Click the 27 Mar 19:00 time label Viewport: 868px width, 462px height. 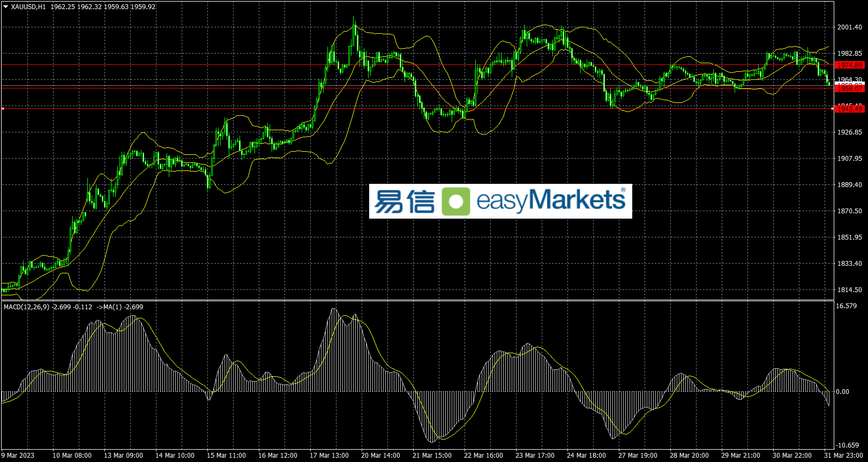tap(638, 456)
